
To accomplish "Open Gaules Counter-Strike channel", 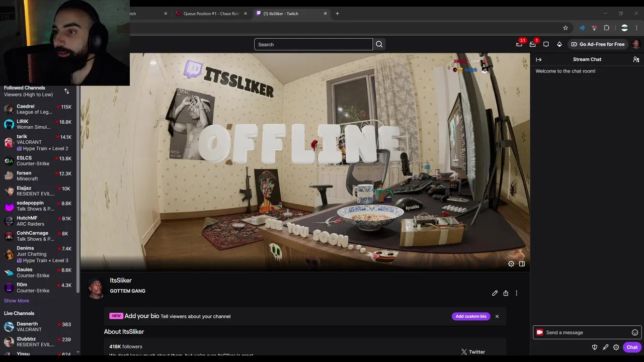I will [39, 273].
